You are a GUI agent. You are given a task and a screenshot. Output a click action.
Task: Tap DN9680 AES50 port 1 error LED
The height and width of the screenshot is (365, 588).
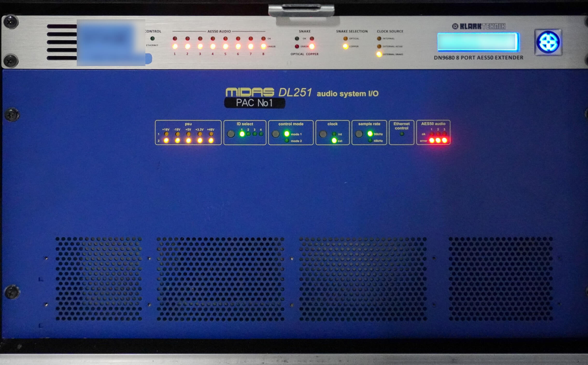[x=175, y=47]
